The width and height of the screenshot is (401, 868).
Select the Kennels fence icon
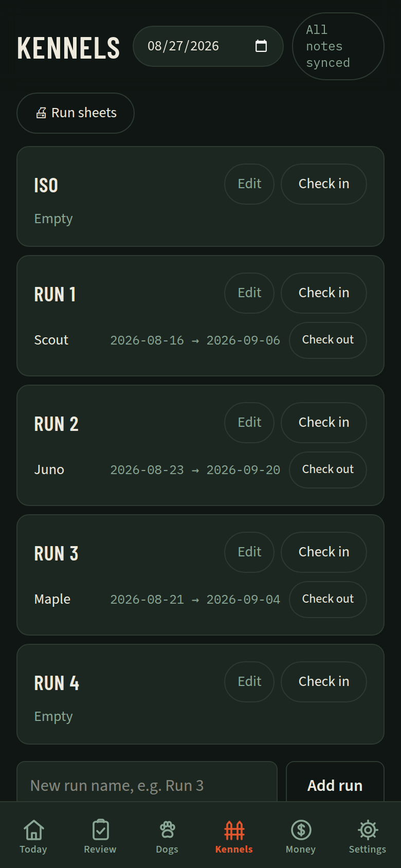[234, 830]
